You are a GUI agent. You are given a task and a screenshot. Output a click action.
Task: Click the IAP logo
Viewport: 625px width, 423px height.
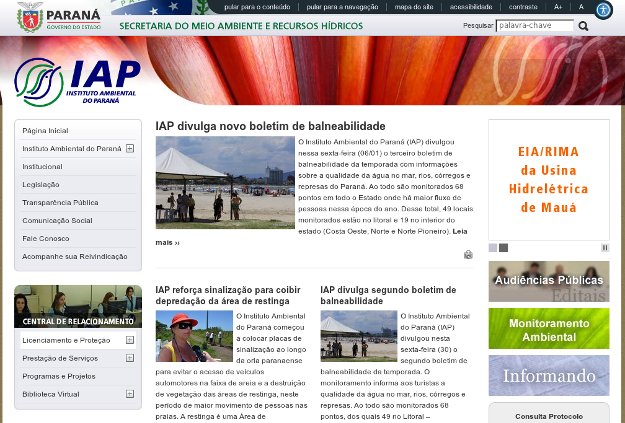78,80
